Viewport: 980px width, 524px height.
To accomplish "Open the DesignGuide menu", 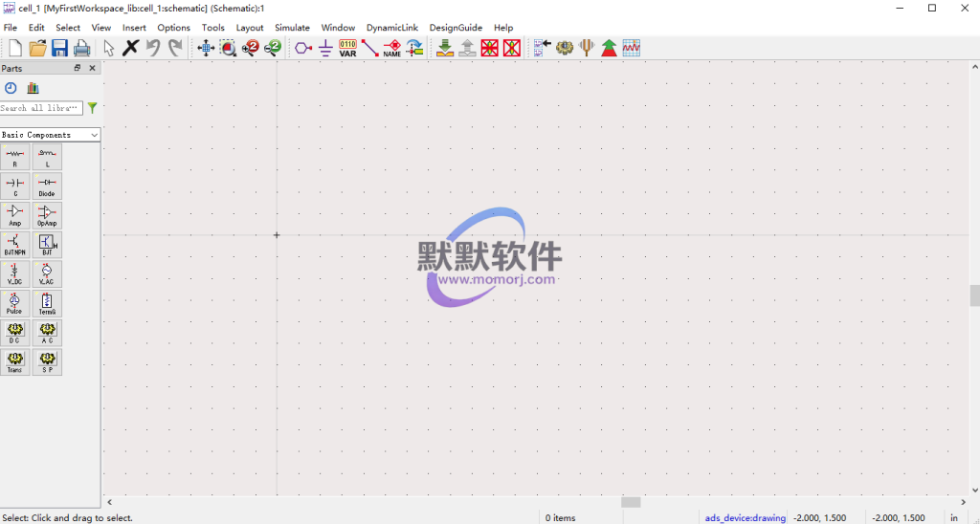I will [456, 28].
